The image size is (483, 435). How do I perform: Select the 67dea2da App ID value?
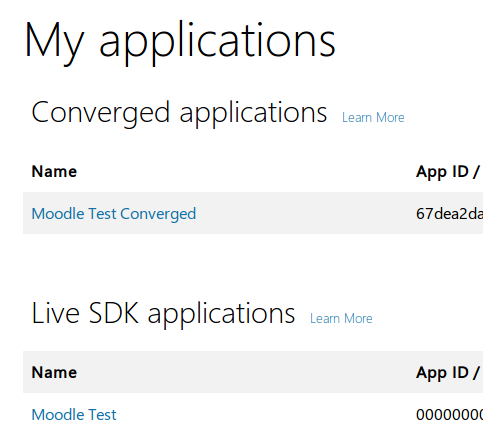tap(449, 214)
